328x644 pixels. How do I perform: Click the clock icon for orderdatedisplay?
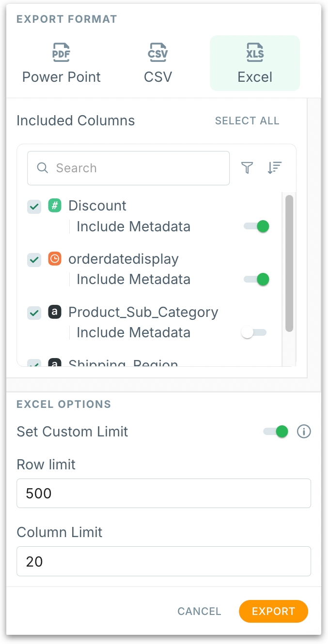(55, 259)
